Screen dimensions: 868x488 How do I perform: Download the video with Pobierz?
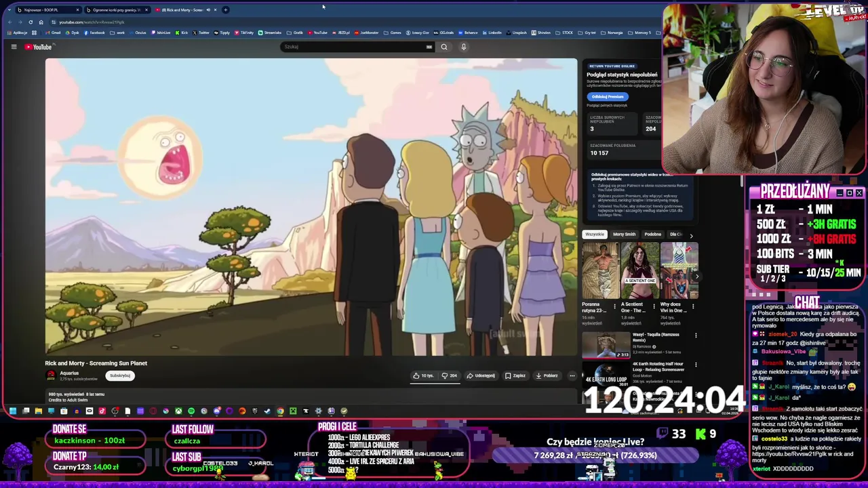coord(547,375)
